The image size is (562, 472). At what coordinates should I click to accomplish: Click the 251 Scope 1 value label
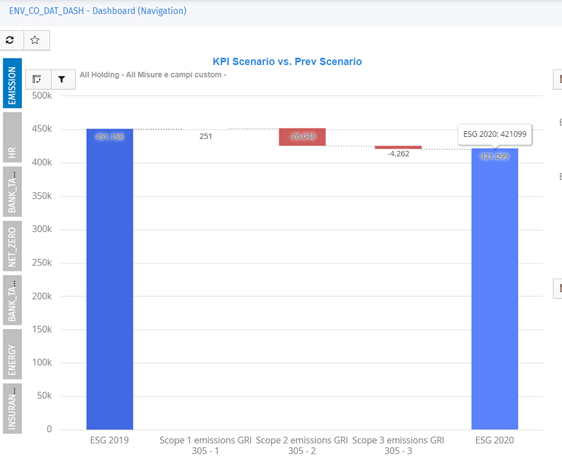(206, 136)
